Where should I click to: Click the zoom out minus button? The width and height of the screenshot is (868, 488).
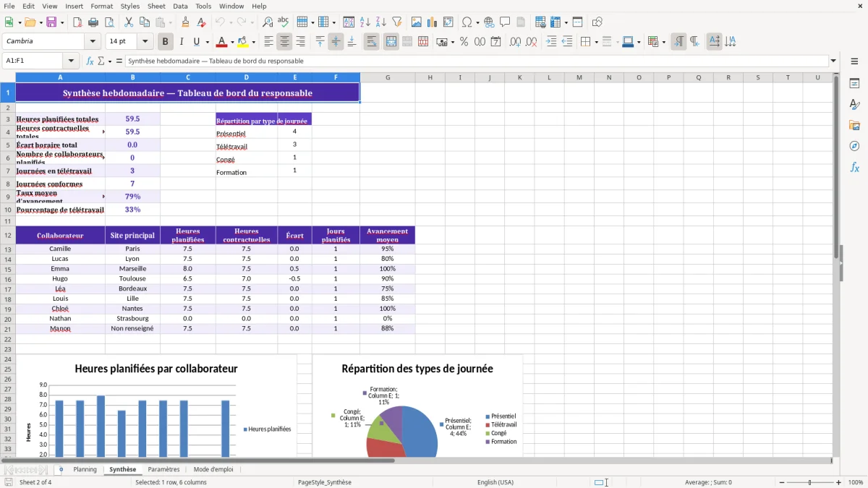pos(780,482)
